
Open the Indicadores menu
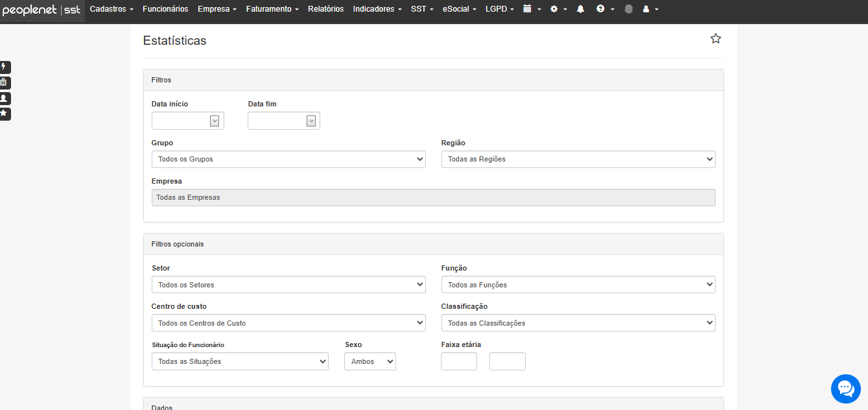click(377, 9)
